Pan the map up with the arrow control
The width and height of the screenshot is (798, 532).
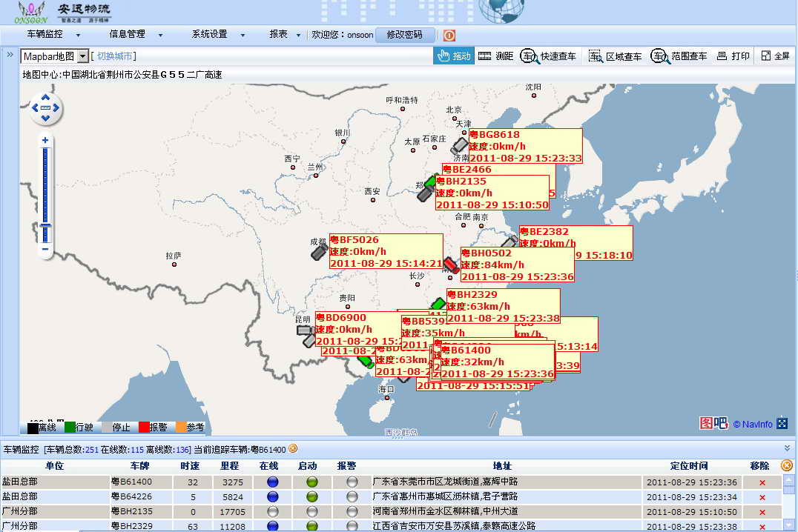point(46,97)
